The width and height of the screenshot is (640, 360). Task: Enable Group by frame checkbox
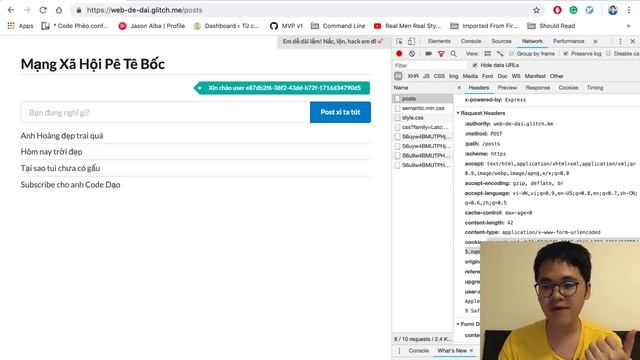click(x=511, y=53)
